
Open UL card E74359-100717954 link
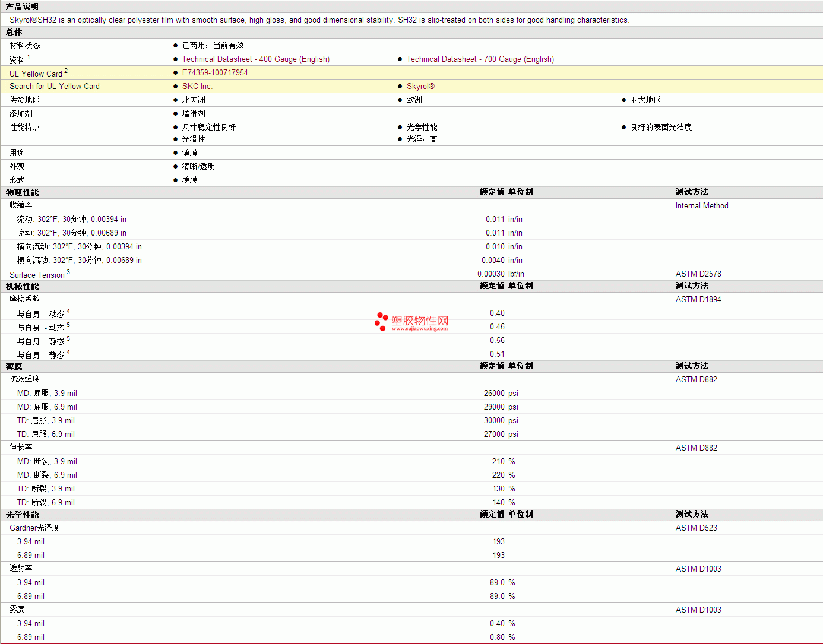tap(215, 72)
